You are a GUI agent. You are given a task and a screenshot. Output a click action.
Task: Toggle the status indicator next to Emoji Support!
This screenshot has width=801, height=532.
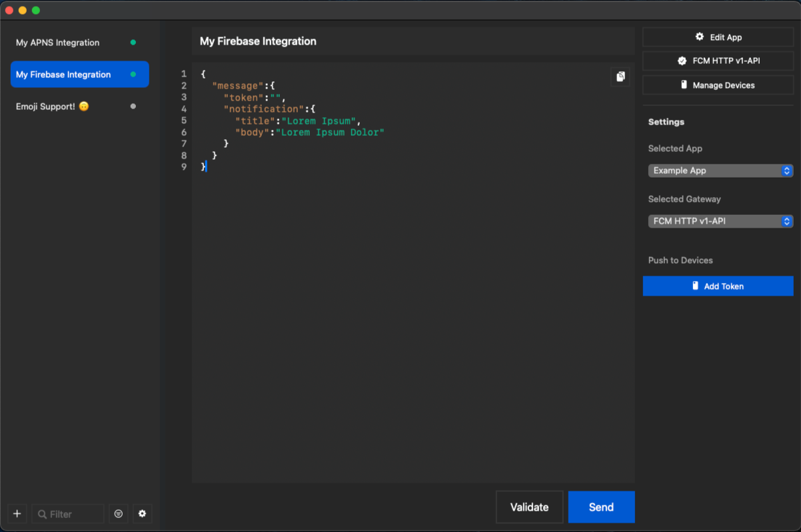(x=133, y=106)
